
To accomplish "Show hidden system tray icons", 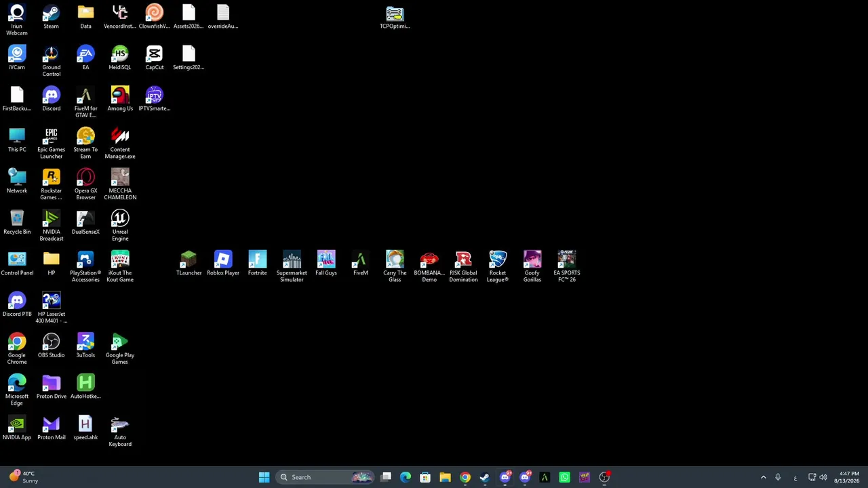I will point(763,477).
